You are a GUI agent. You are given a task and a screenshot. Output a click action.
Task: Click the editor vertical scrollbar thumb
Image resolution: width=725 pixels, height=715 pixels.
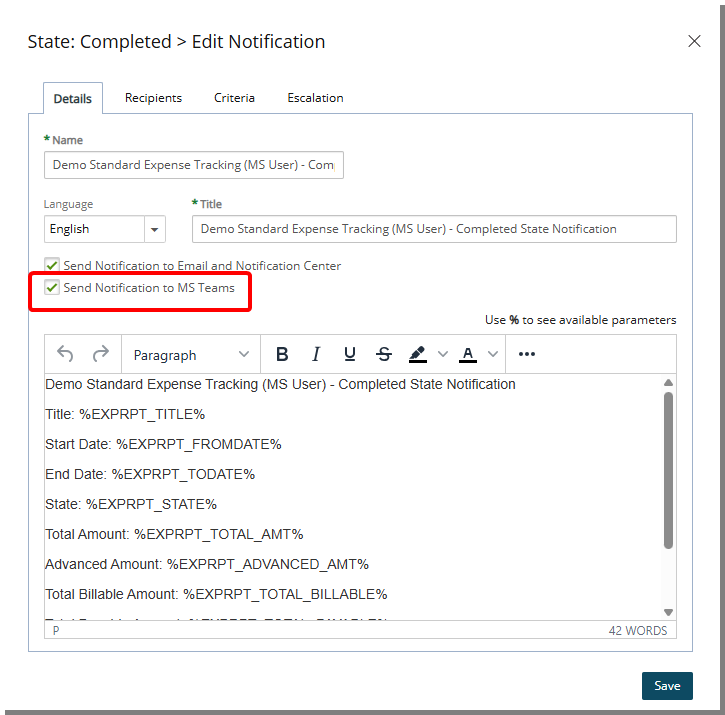(668, 470)
